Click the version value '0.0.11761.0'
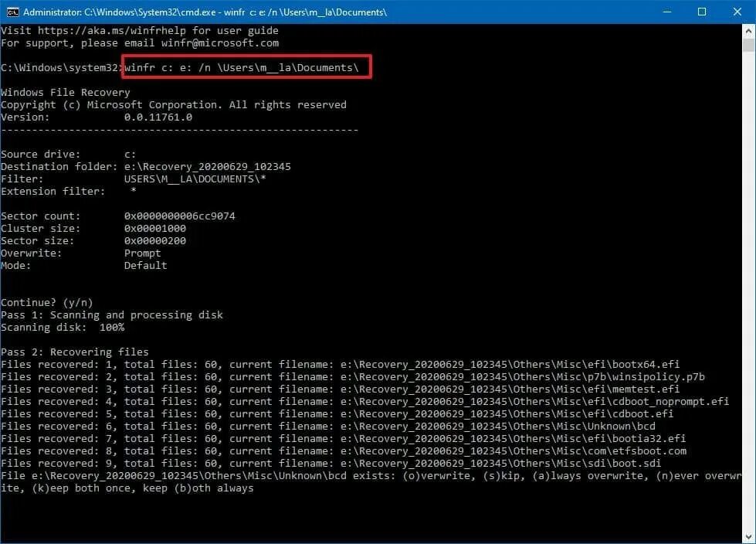The image size is (756, 544). [x=158, y=117]
